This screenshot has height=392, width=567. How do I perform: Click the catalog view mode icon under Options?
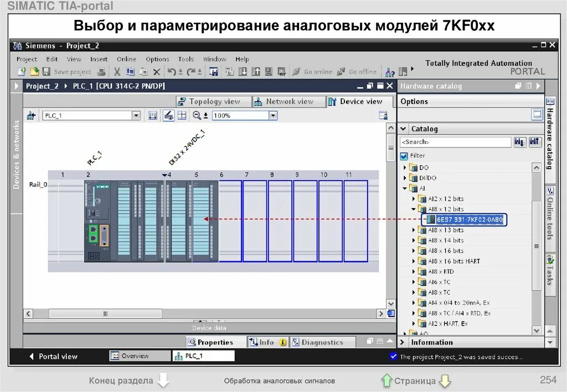click(537, 114)
